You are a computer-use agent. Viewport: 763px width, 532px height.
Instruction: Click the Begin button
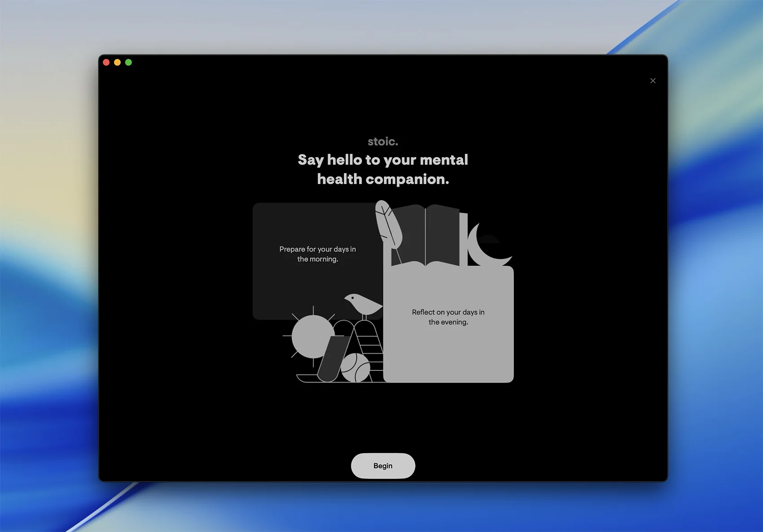point(383,466)
